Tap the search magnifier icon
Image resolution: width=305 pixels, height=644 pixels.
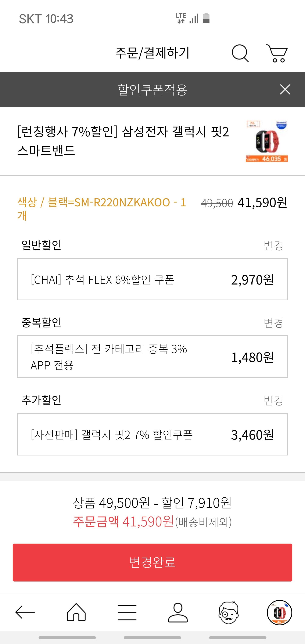coord(240,53)
